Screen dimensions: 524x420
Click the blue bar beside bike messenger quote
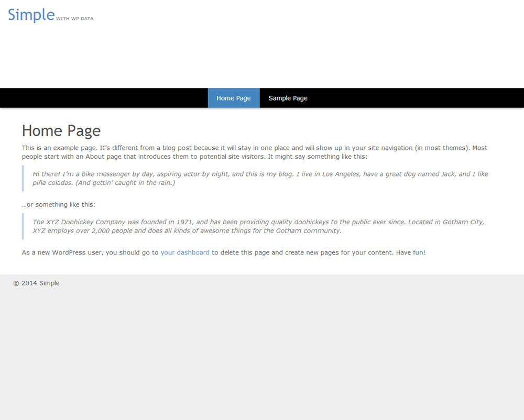[23, 178]
